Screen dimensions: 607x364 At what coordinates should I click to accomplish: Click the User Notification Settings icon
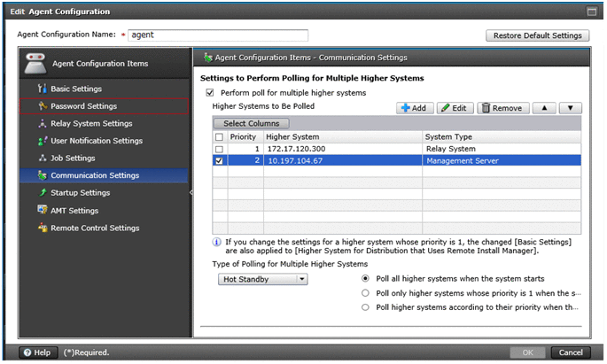[x=42, y=141]
